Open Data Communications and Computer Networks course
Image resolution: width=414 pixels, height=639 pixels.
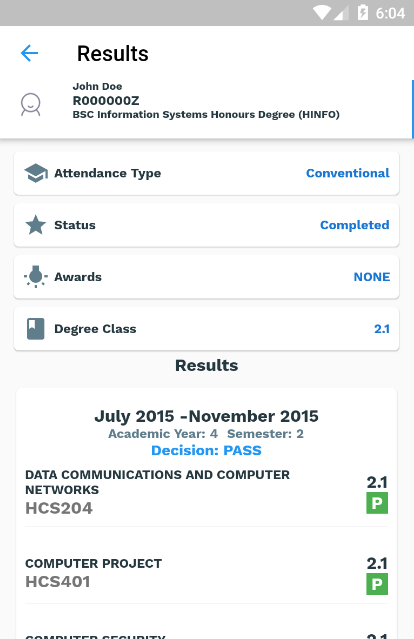point(157,482)
